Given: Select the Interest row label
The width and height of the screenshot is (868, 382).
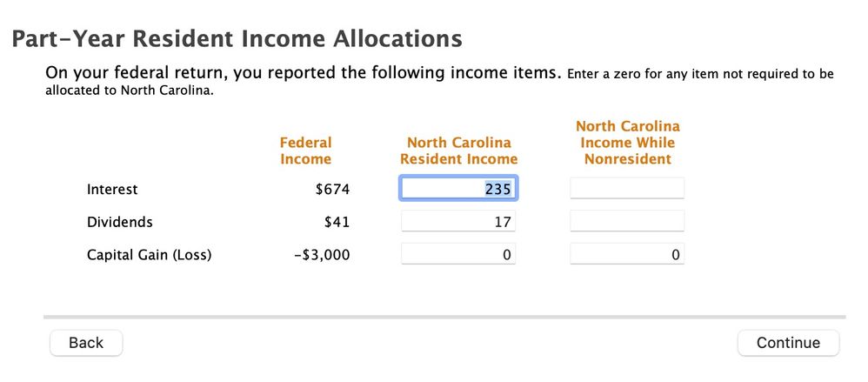Looking at the screenshot, I should click(112, 190).
